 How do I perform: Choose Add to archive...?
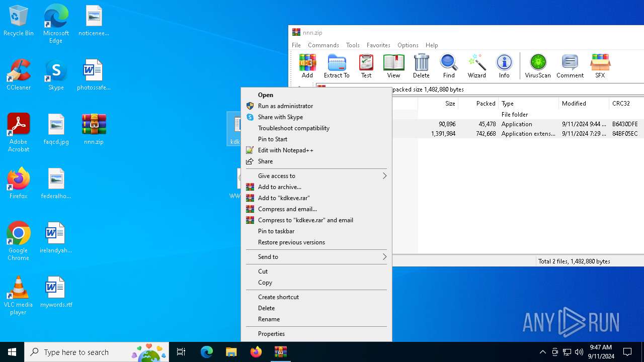coord(316,187)
